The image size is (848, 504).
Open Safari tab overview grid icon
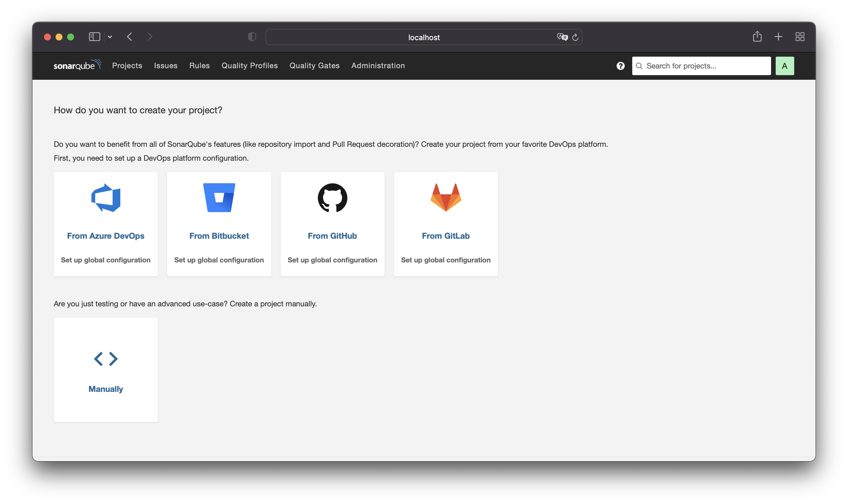[800, 37]
